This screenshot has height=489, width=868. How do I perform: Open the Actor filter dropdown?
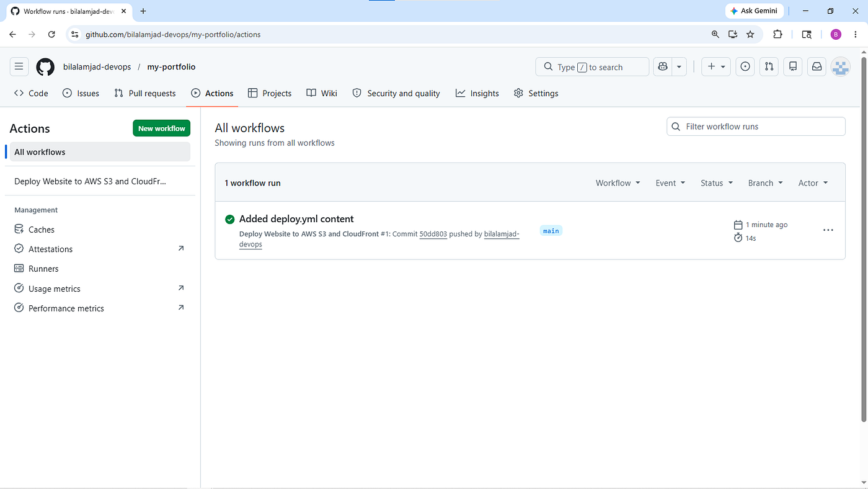[x=813, y=183]
